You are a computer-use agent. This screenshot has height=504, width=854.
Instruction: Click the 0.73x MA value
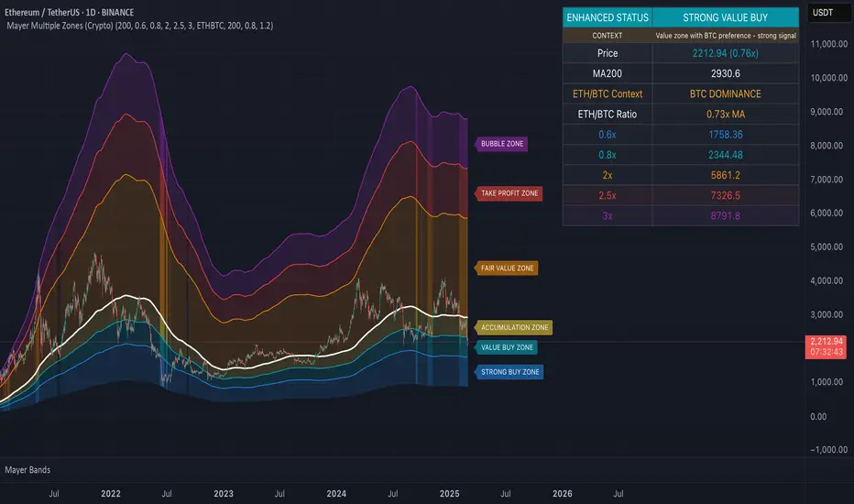[726, 115]
